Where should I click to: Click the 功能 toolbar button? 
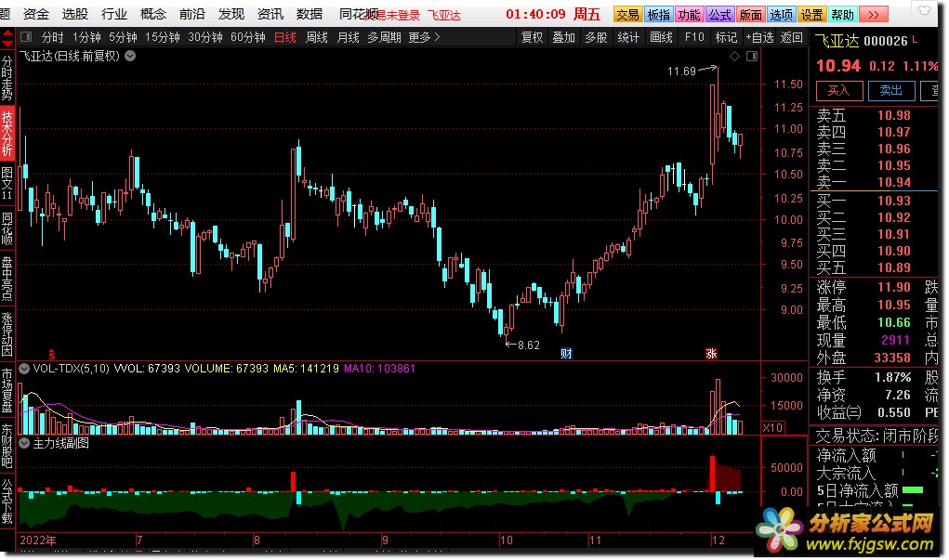click(x=690, y=15)
